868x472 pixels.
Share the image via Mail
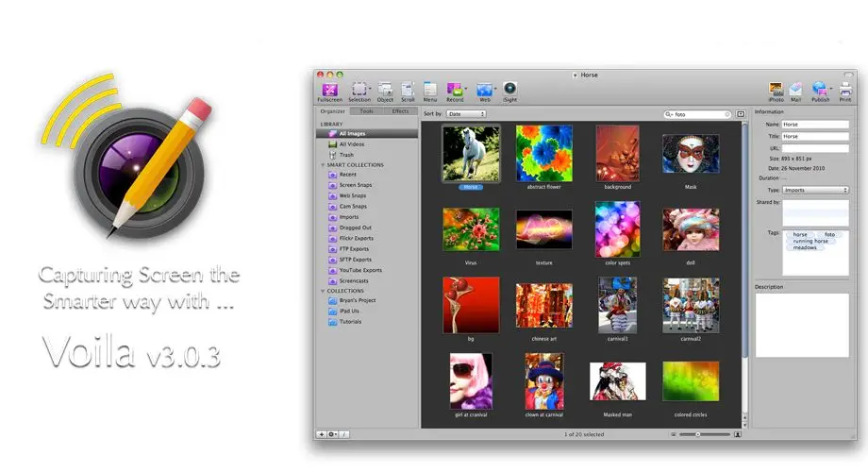[796, 92]
